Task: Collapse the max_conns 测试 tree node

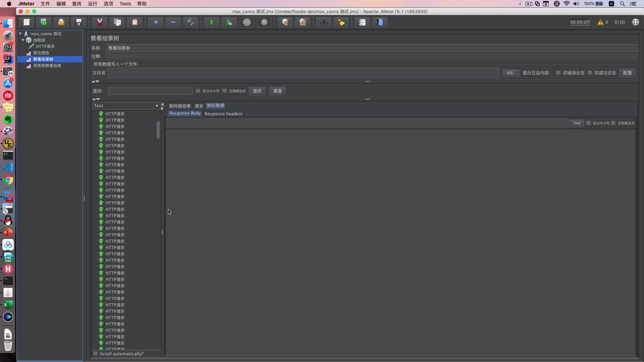Action: (20, 34)
